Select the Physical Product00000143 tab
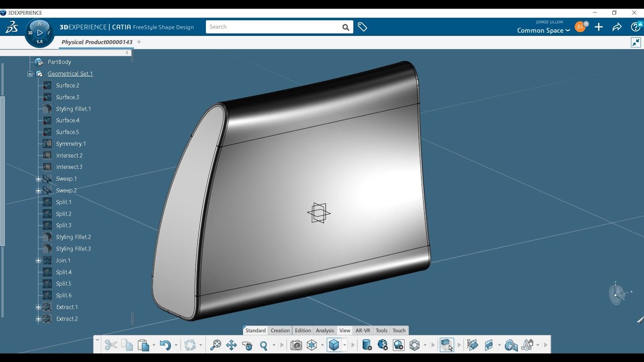 pyautogui.click(x=97, y=42)
